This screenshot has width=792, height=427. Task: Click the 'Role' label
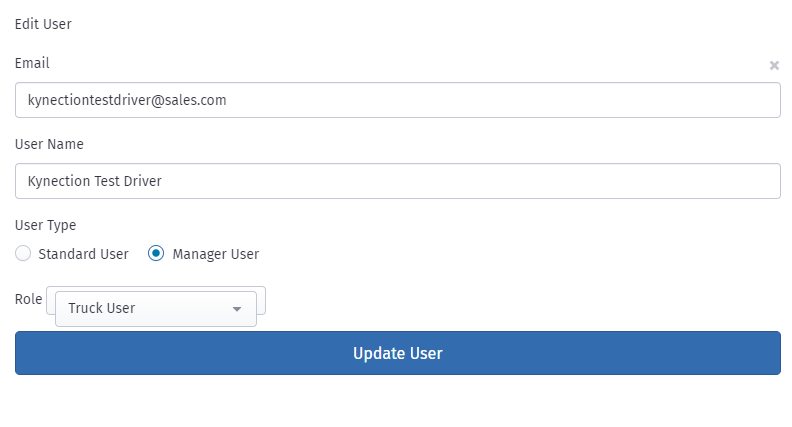click(28, 299)
